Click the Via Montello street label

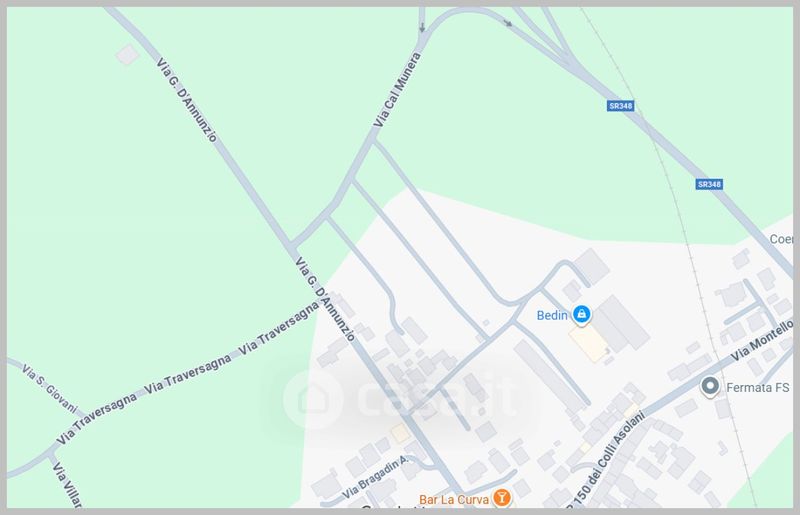click(x=761, y=340)
